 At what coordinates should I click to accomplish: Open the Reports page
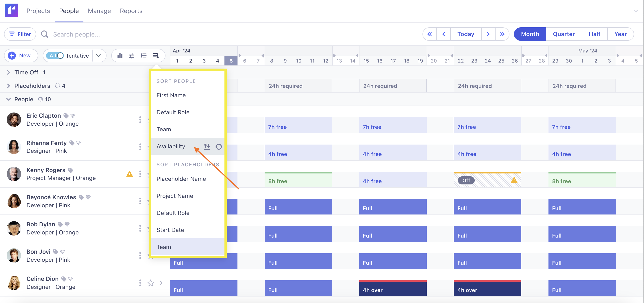(x=131, y=11)
